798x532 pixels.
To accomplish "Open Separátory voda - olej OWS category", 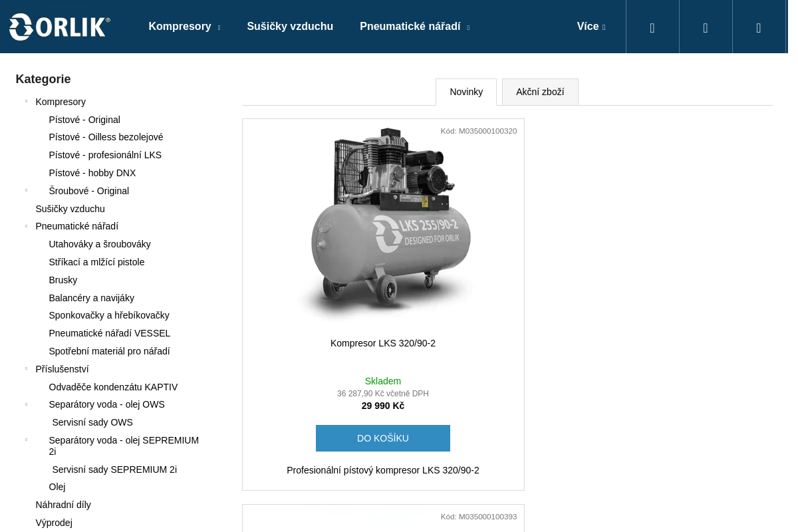I will (x=106, y=404).
